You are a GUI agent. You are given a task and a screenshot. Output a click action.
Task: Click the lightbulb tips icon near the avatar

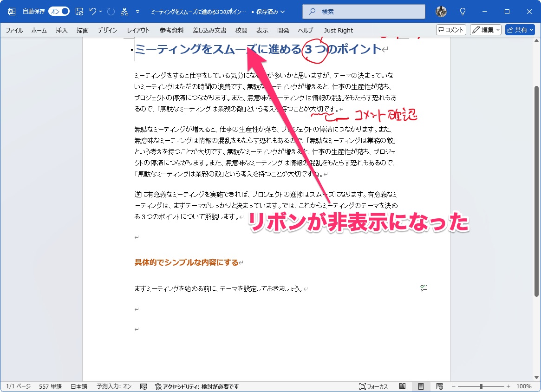click(463, 11)
